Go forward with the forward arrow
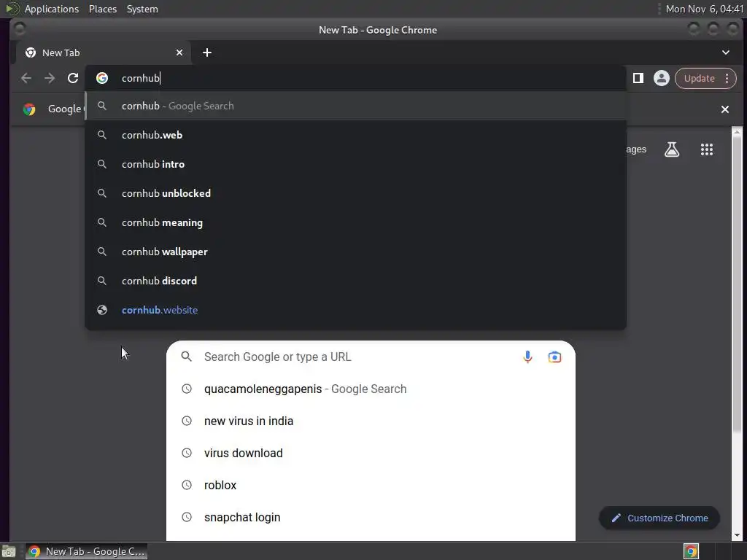747x560 pixels. [50, 78]
